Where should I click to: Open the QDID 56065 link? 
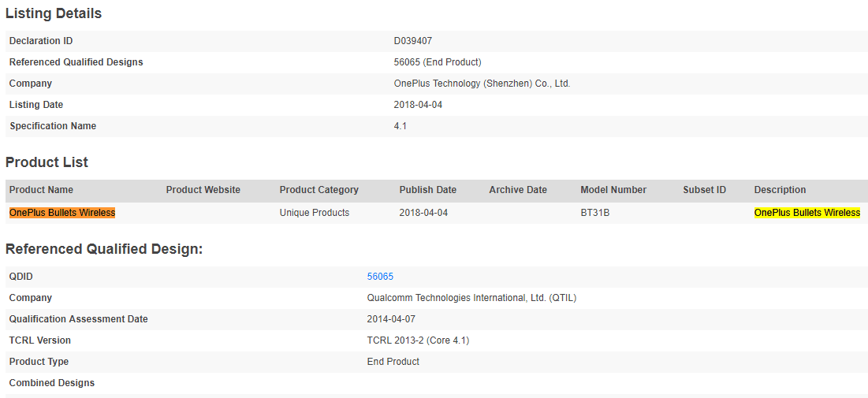tap(380, 277)
